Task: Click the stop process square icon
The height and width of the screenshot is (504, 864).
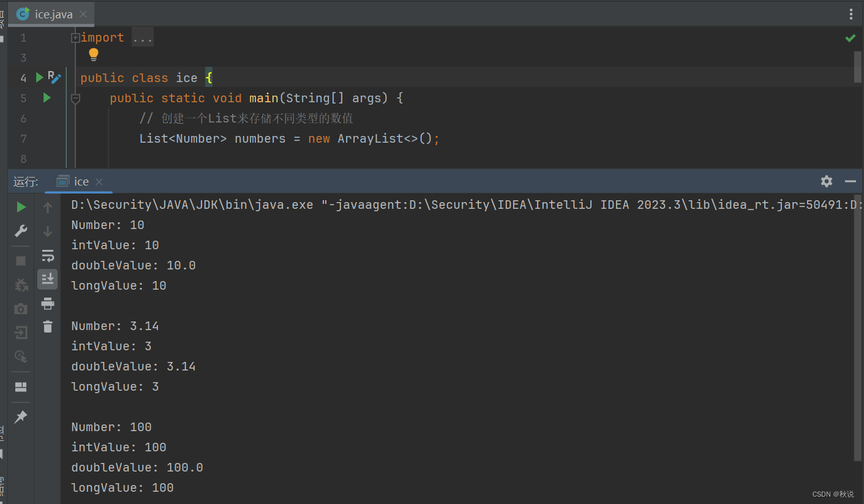Action: point(21,261)
